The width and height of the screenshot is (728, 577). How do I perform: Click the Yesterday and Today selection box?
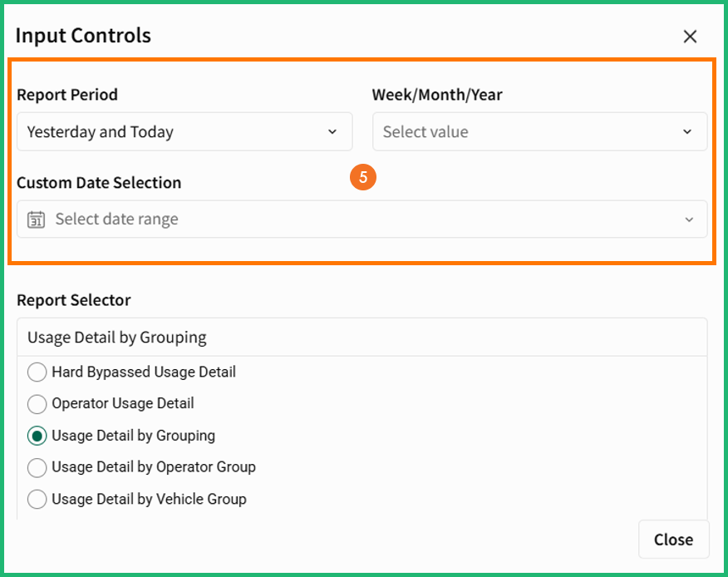(184, 131)
